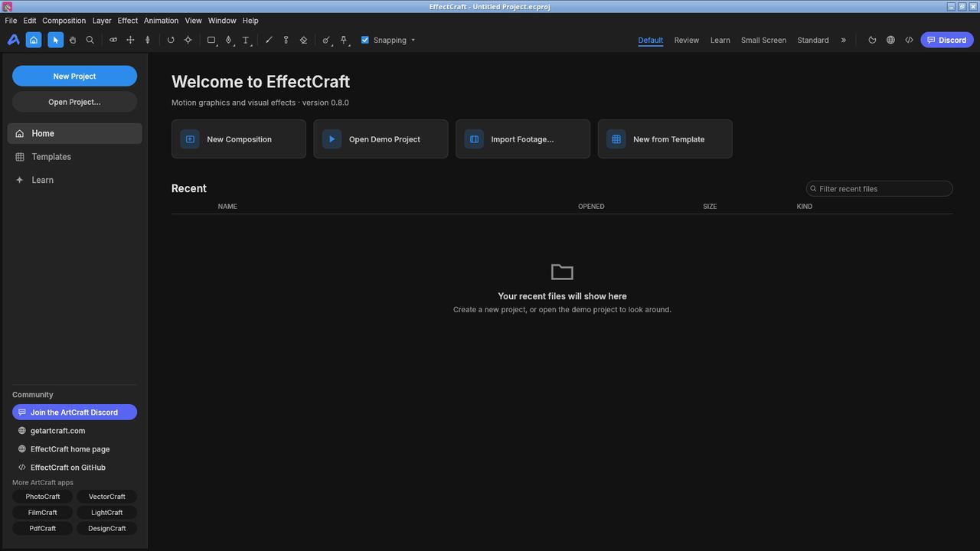Click the New Project button
Screen dimensions: 980x551
coord(74,77)
